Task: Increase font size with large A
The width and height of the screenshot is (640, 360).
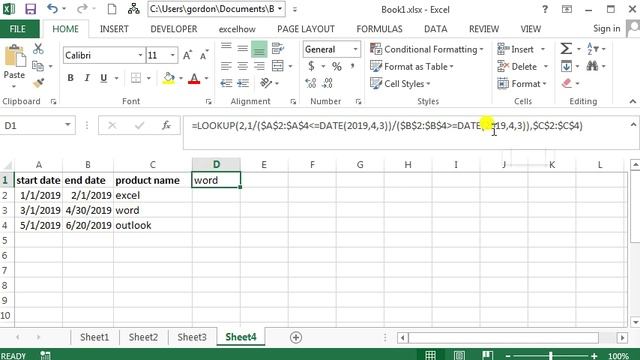Action: (187, 55)
